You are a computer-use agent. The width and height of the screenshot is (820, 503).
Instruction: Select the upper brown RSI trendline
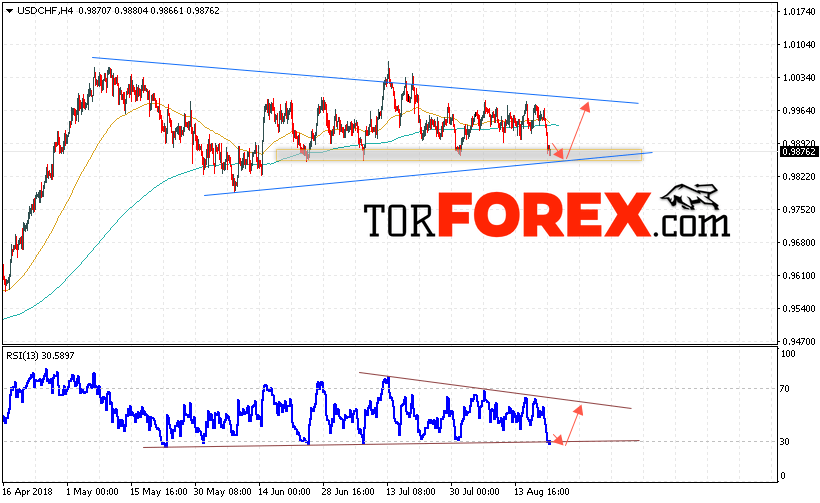point(495,390)
